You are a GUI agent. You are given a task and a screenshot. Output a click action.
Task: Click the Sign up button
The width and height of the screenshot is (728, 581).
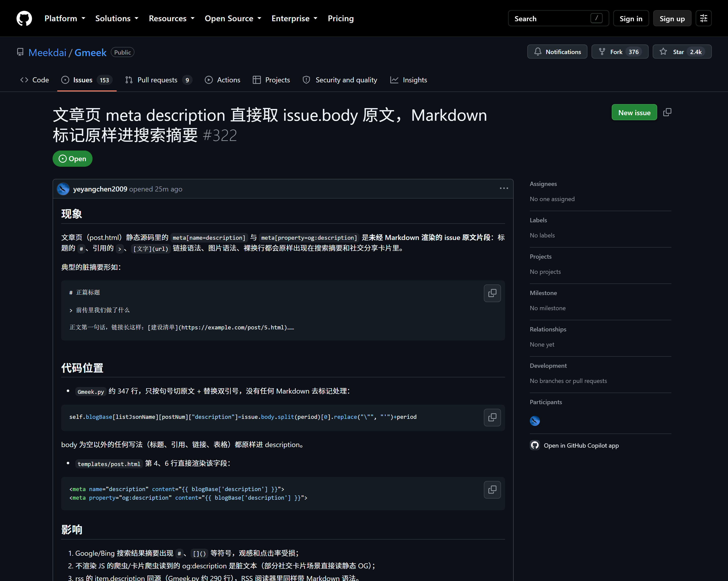672,18
